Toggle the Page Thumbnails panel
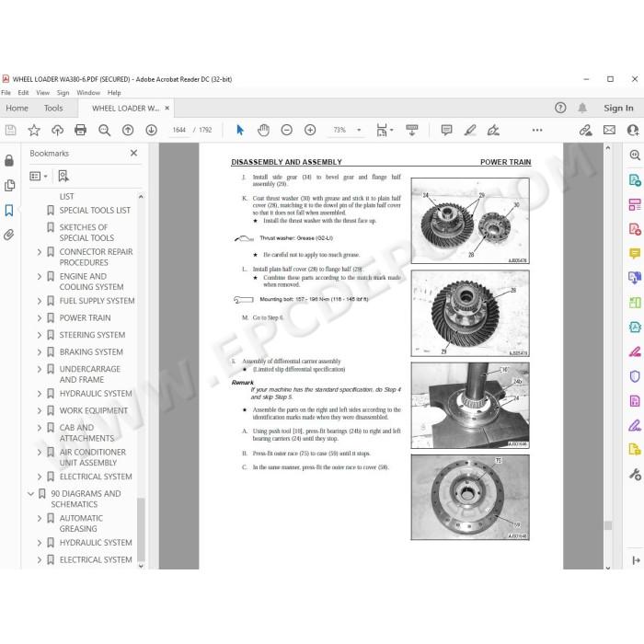644x644 pixels. [x=9, y=185]
